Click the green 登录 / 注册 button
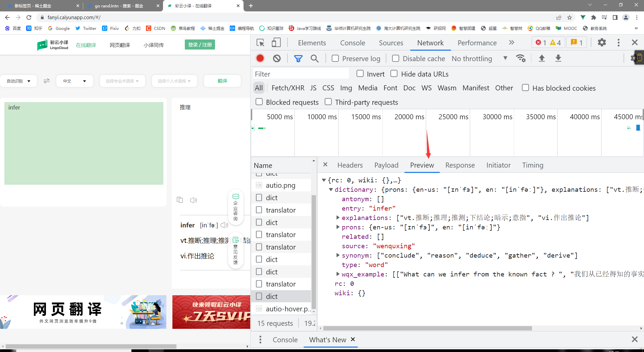This screenshot has width=644, height=352. coord(200,45)
